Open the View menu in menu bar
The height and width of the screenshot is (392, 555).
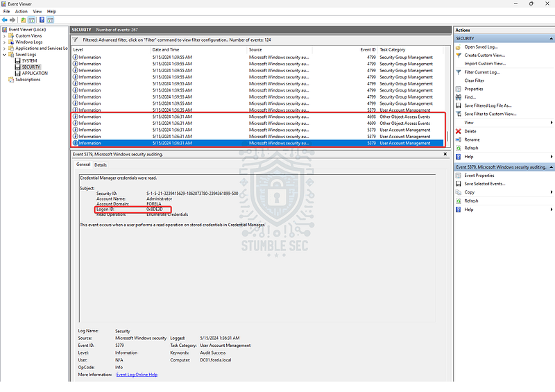click(37, 11)
